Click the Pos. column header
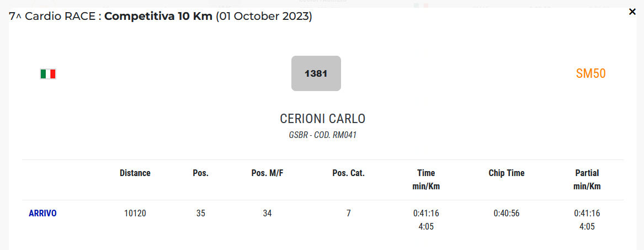 click(200, 173)
